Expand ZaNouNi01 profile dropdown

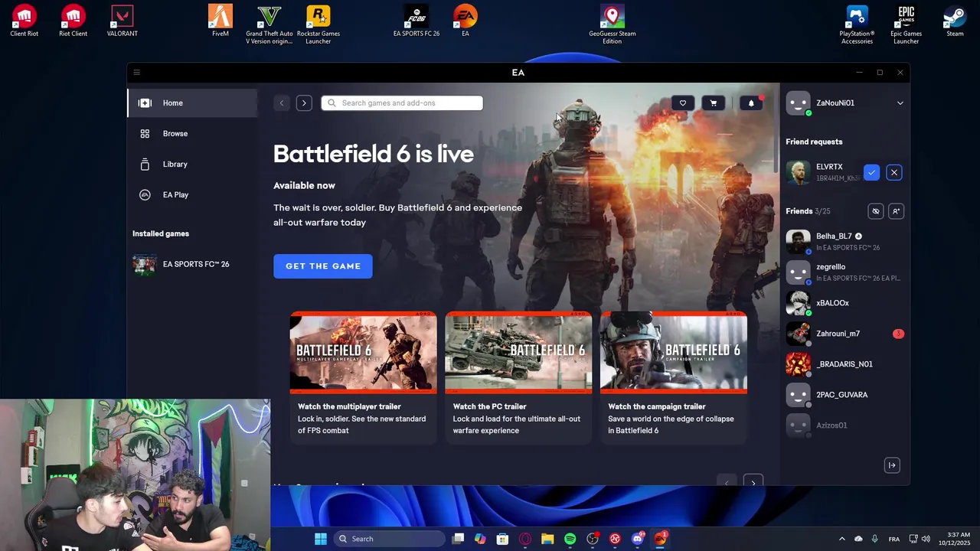click(900, 103)
